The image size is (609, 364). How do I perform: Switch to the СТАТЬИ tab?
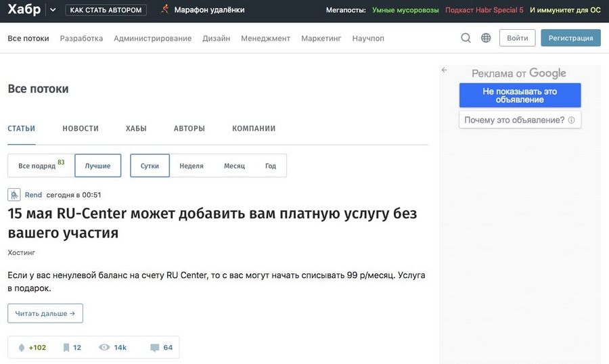coord(22,129)
